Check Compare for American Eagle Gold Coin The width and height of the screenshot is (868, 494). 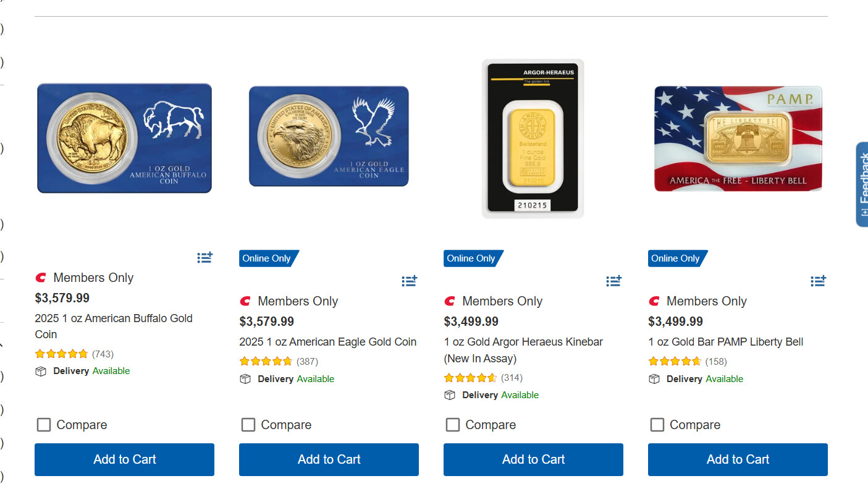tap(248, 425)
